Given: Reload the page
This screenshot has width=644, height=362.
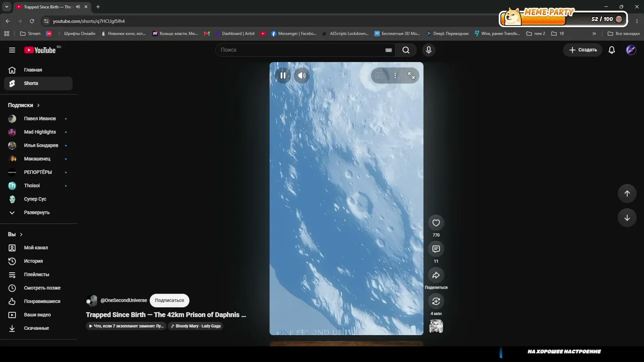Looking at the screenshot, I should tap(32, 21).
